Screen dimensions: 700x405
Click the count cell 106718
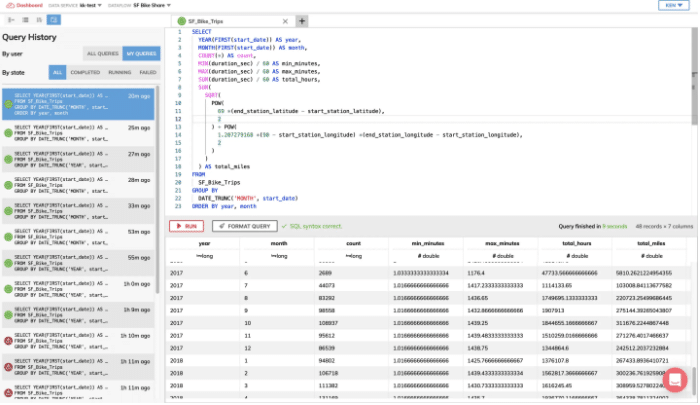(328, 373)
